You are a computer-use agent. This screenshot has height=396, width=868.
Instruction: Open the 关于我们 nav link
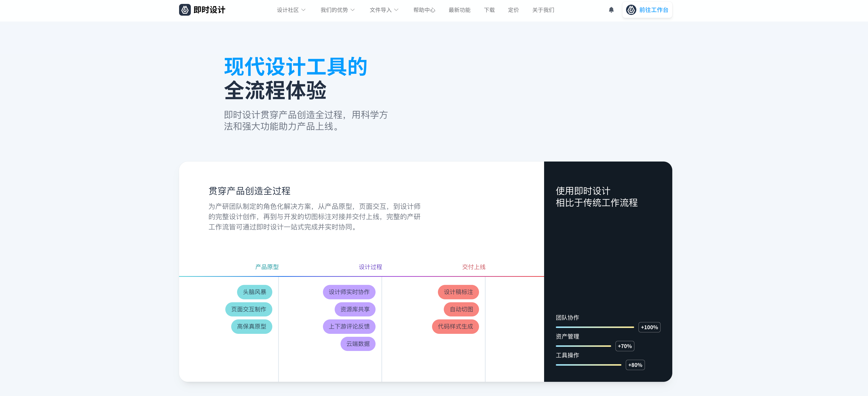coord(543,10)
